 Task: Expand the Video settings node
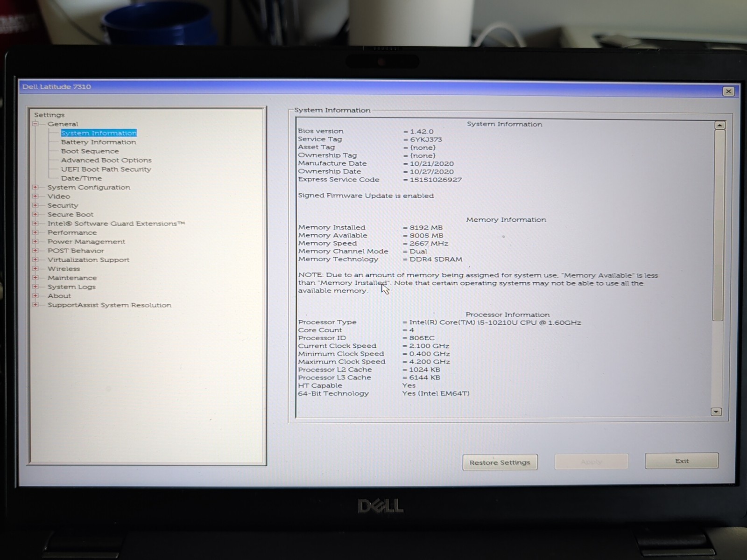coord(35,196)
